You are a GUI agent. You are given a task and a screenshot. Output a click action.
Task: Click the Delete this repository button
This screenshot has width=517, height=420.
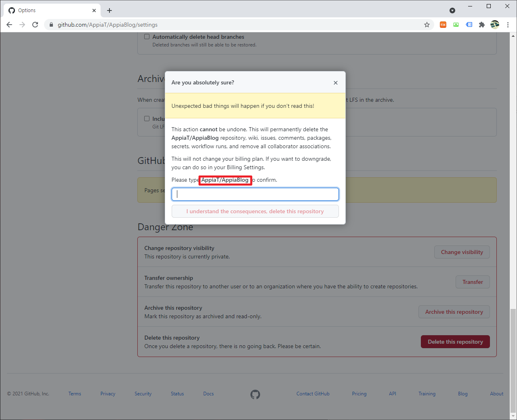pos(456,342)
